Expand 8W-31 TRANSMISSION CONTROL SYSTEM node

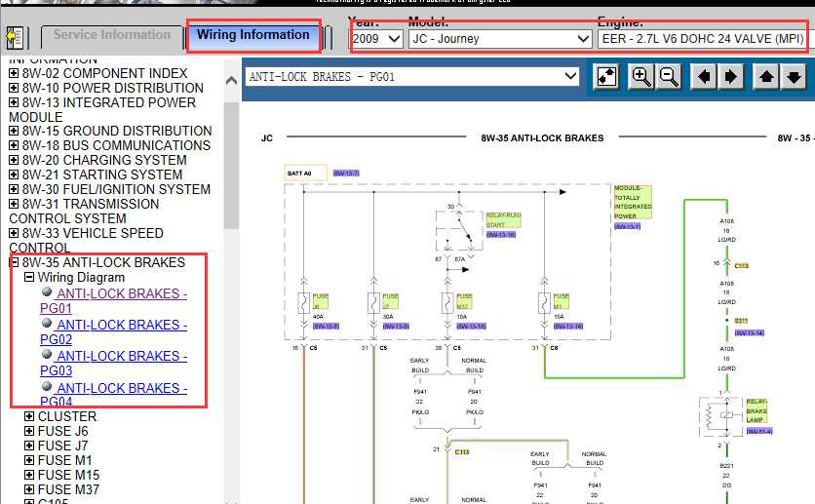coord(14,203)
